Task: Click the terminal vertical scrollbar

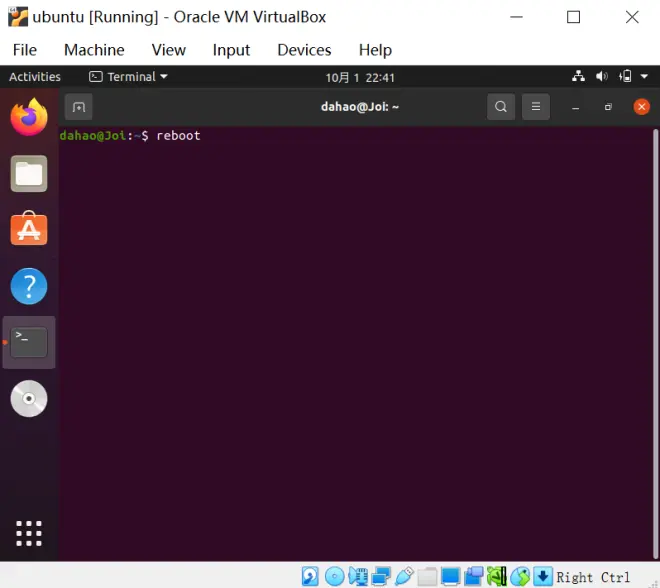Action: 655,343
